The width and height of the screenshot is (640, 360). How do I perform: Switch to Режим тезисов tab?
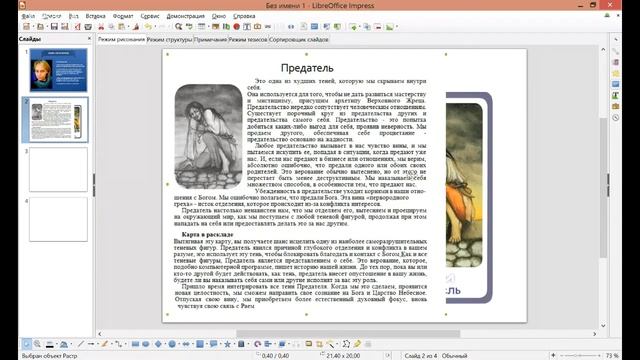tap(248, 40)
